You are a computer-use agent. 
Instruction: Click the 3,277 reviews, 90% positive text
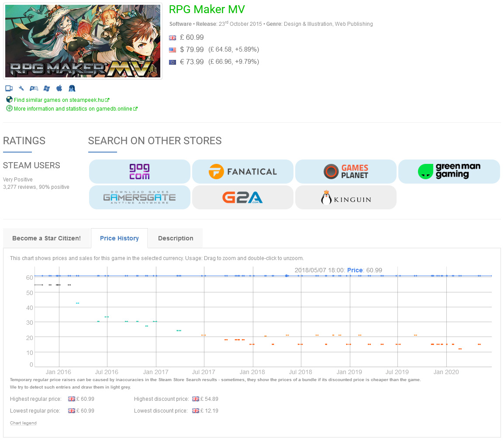coord(36,187)
